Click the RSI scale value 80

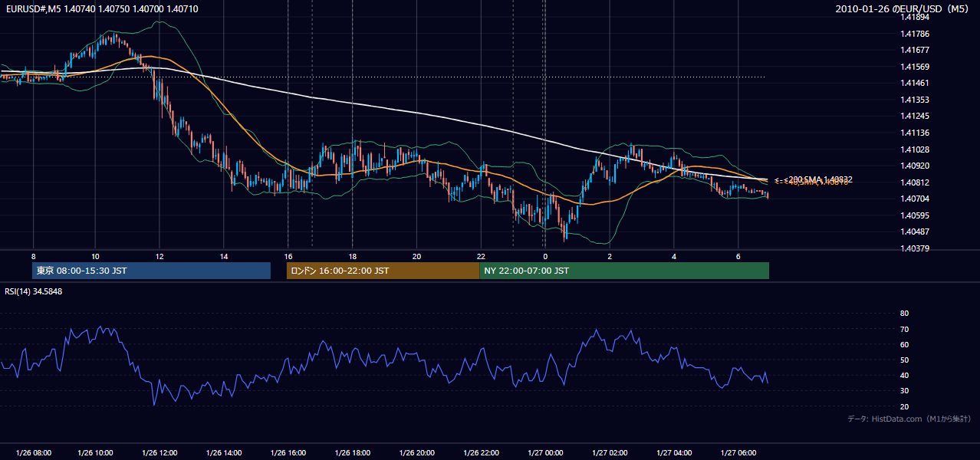click(x=904, y=314)
